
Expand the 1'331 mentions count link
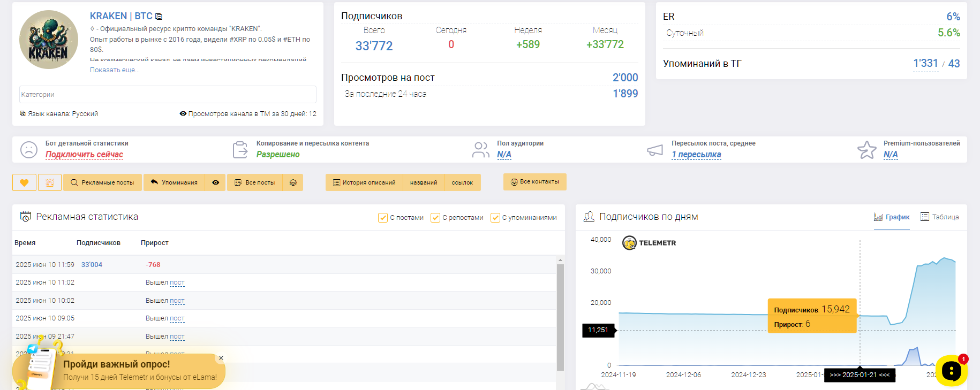tap(925, 64)
